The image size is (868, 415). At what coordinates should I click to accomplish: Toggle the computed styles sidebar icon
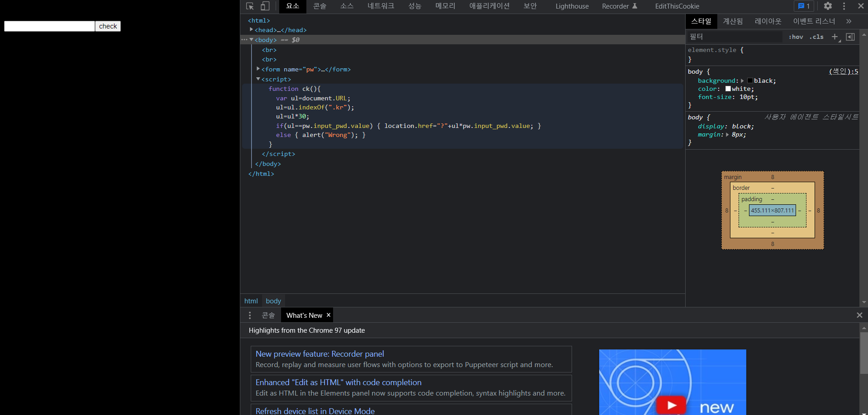pyautogui.click(x=850, y=37)
